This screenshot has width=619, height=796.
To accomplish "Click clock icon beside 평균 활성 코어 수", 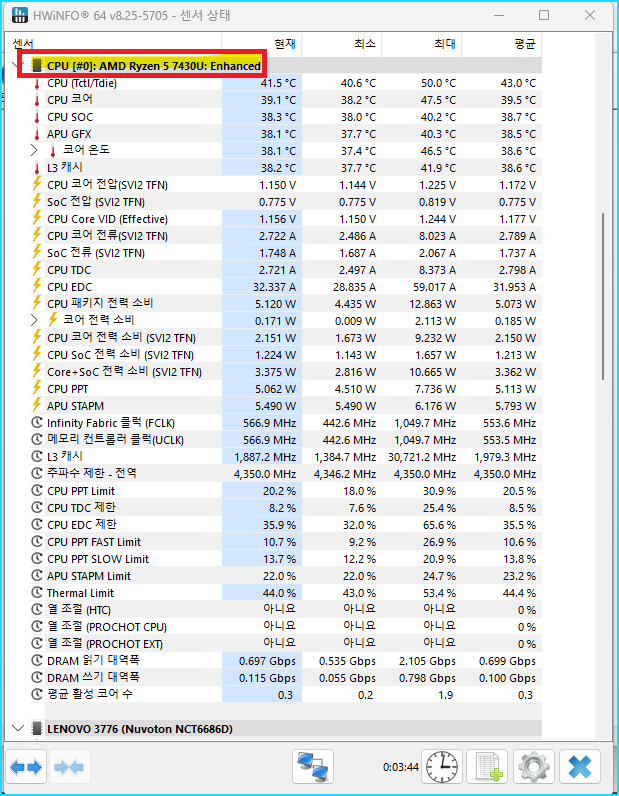I will [37, 695].
